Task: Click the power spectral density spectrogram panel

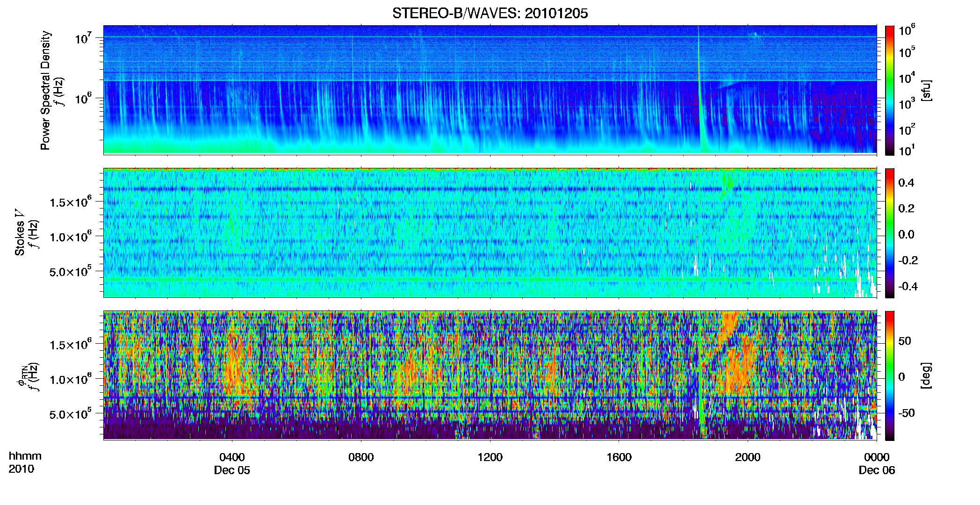Action: coord(490,89)
